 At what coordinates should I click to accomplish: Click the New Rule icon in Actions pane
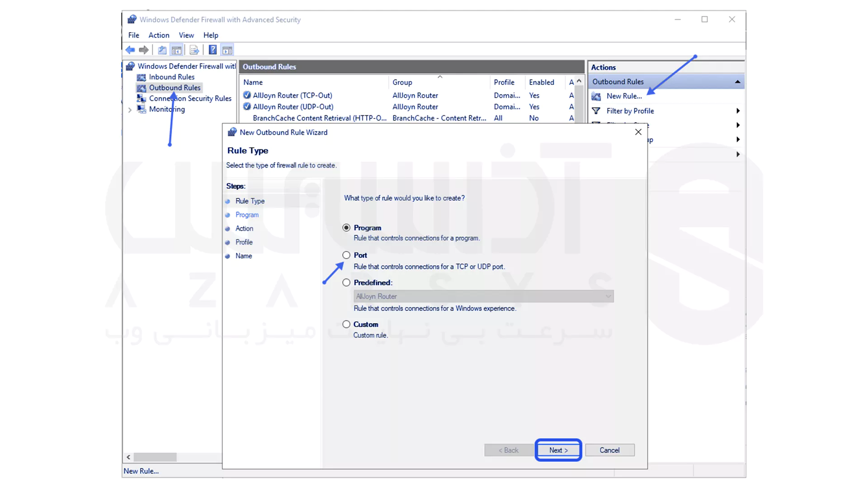(x=596, y=96)
